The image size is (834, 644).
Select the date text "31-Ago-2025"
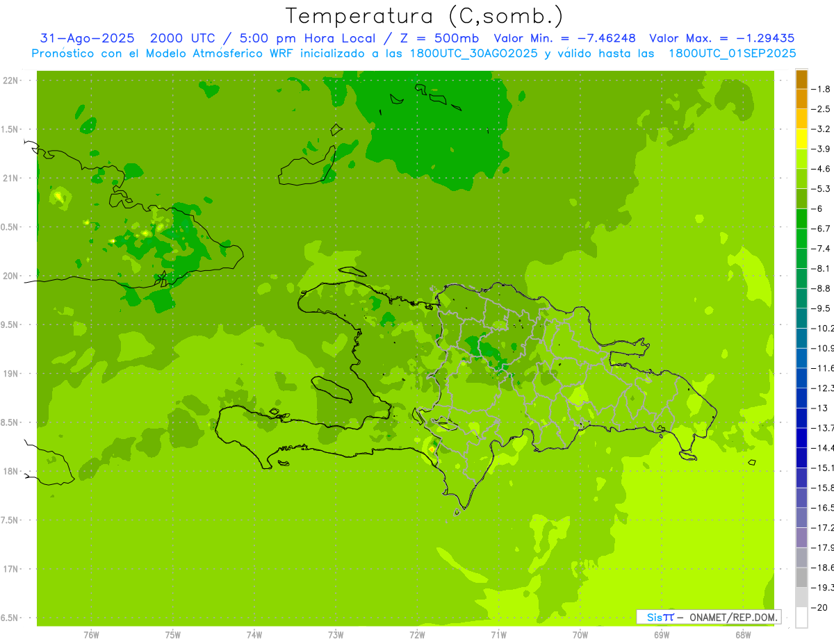pyautogui.click(x=87, y=38)
